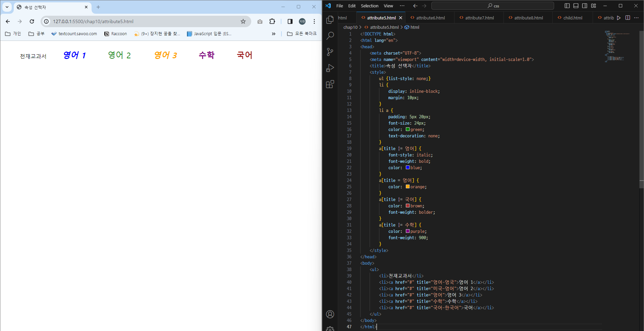This screenshot has height=331, width=644.
Task: Open the Edit menu in VS Code
Action: click(x=352, y=6)
